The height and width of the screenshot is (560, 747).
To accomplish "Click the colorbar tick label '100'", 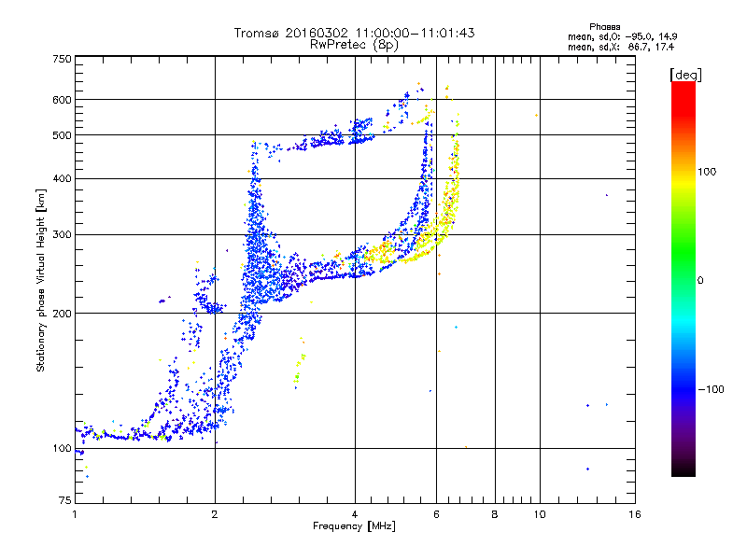I will coord(707,172).
